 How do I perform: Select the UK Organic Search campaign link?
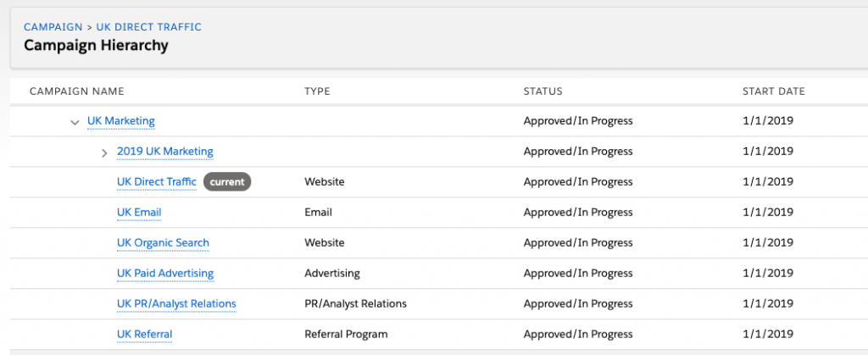(163, 243)
